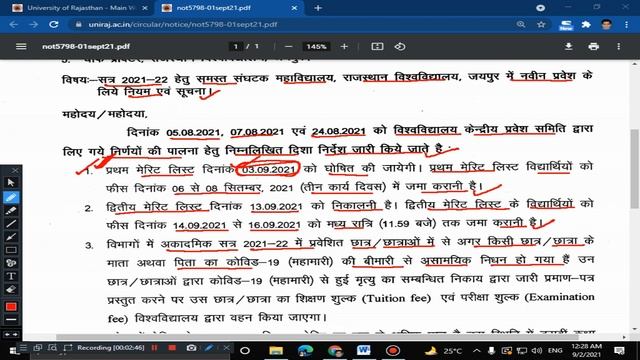Select the cursor pointer tool in drawing toolbar

click(11, 183)
